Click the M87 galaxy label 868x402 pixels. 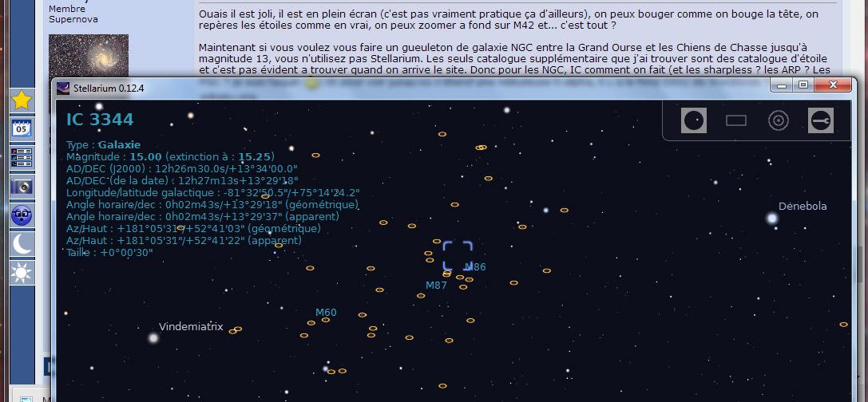pos(436,286)
